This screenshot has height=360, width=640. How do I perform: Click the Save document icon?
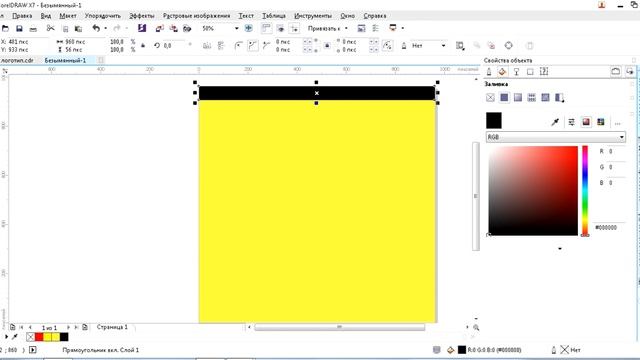[19, 29]
